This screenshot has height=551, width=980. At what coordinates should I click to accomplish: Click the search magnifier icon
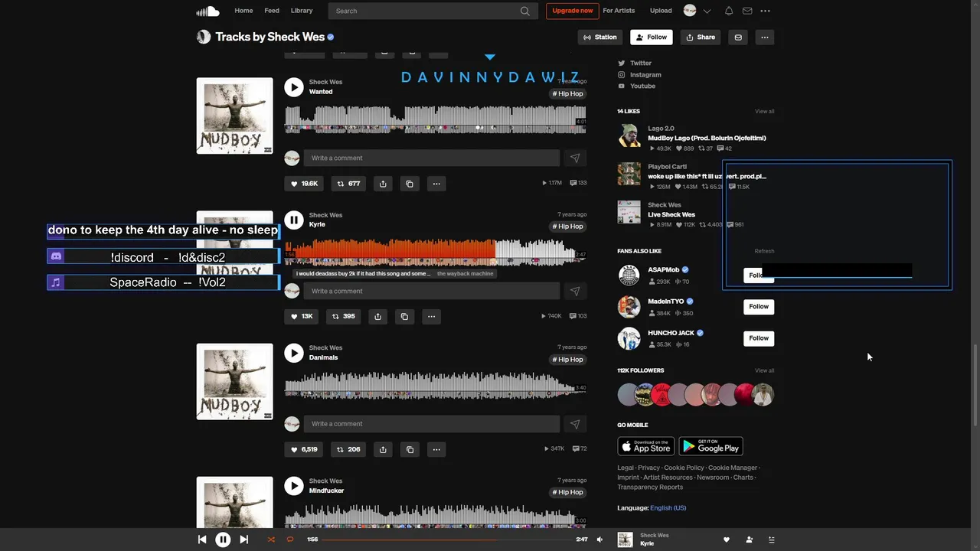pos(525,11)
